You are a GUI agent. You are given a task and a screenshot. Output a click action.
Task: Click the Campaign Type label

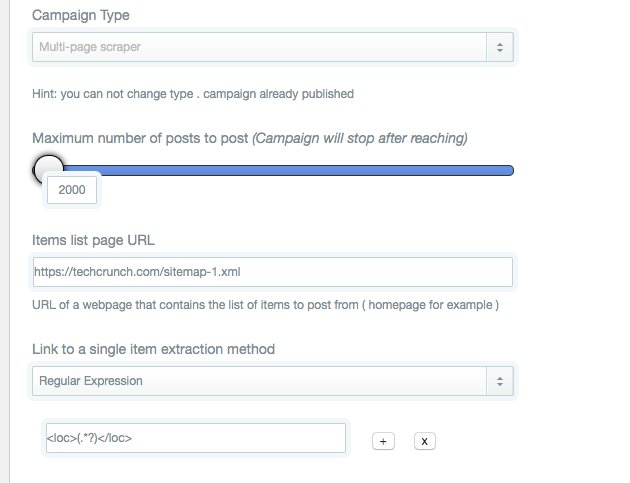tap(80, 16)
